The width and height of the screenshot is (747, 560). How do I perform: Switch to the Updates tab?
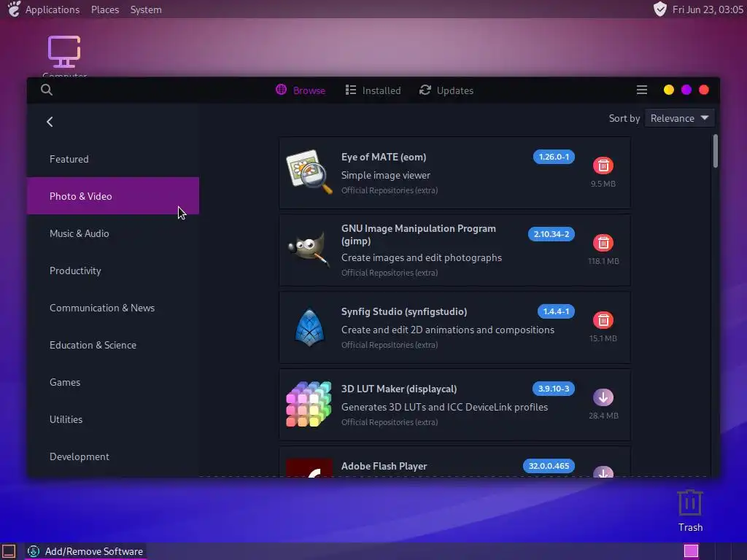click(x=446, y=90)
